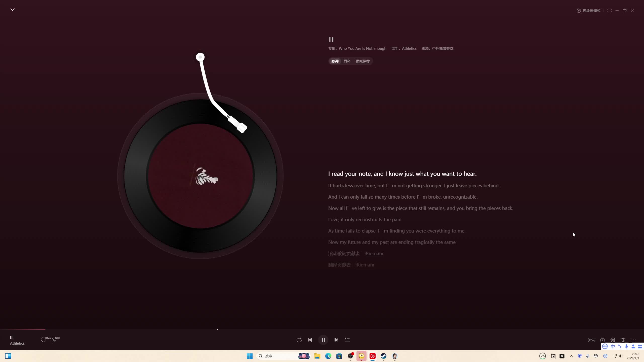Open the comments bubble icon
Screen dimensions: 644x362
pos(54,340)
